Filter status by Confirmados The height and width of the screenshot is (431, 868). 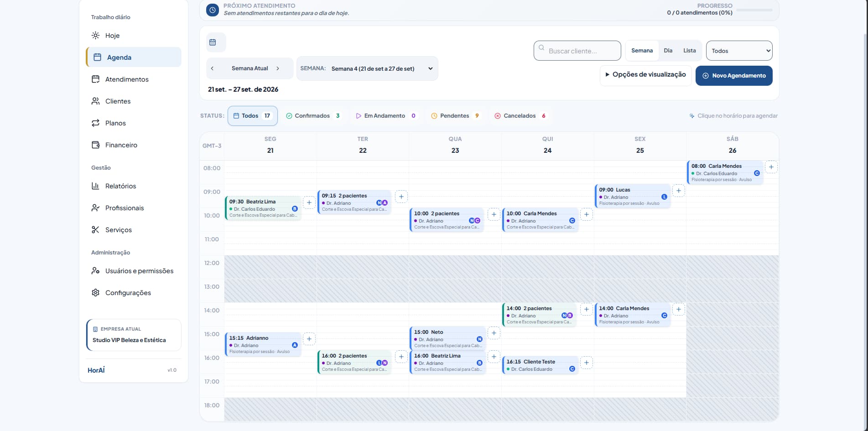(313, 116)
